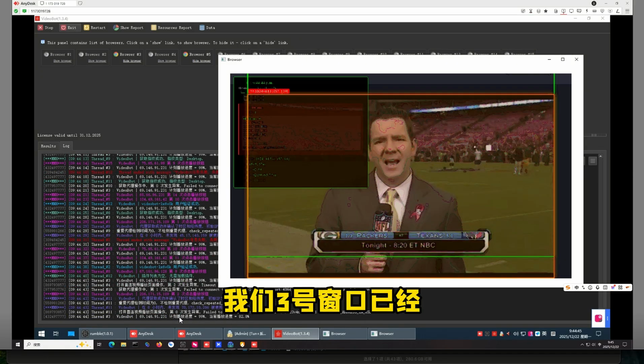The height and width of the screenshot is (364, 644).
Task: Click AnyDesk star favorite icon
Action: [x=546, y=11]
